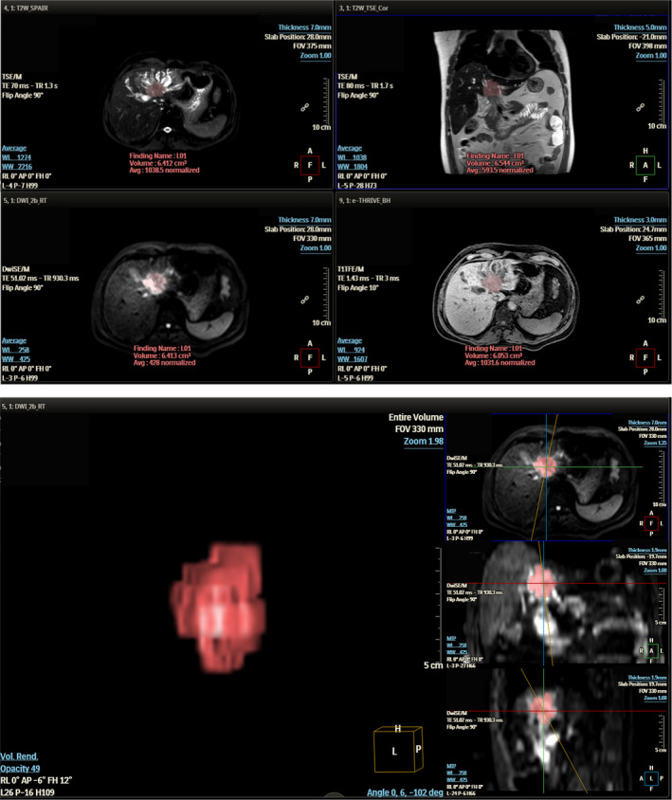Click window level WL 924 value
The width and height of the screenshot is (672, 800).
tap(351, 350)
